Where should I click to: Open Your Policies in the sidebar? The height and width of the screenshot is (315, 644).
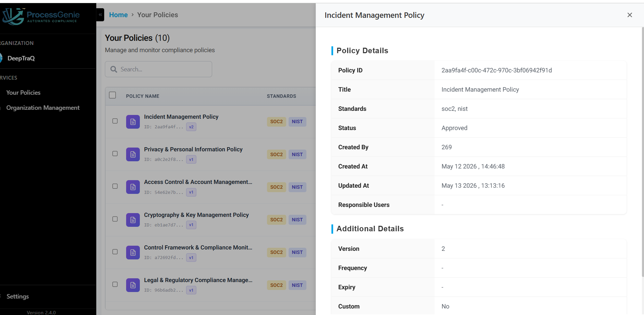[x=23, y=93]
